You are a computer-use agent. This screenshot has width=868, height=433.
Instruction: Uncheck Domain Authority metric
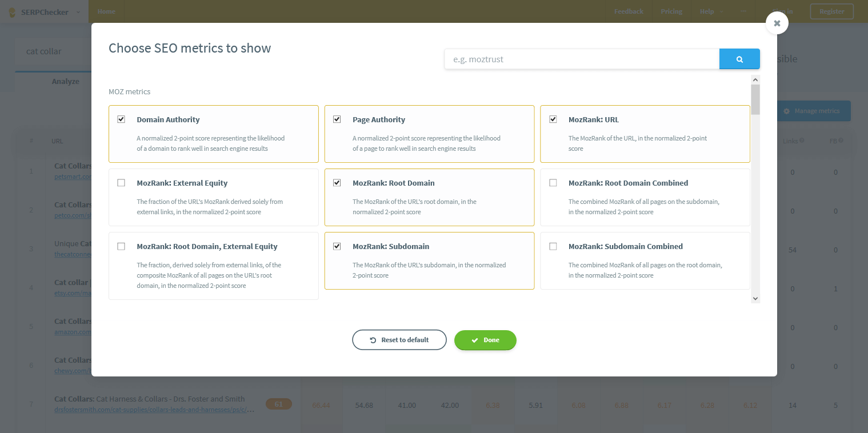pyautogui.click(x=121, y=119)
